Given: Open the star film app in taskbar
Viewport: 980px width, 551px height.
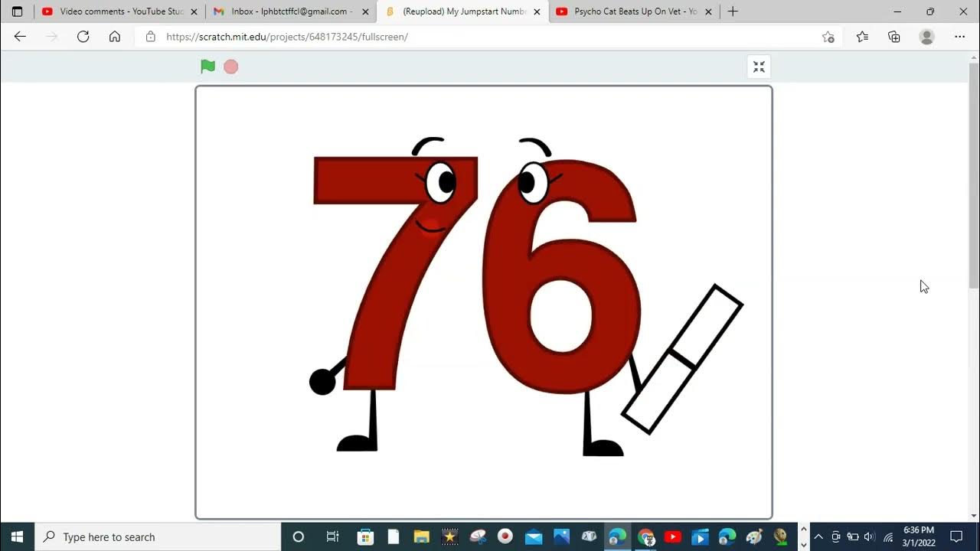Looking at the screenshot, I should click(449, 536).
